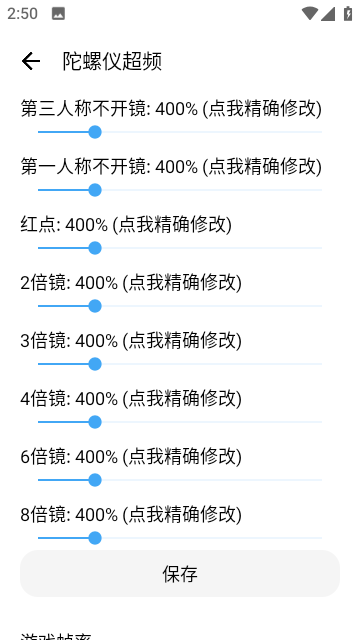Tap 4倍镜 label to edit precisely
The width and height of the screenshot is (360, 640).
[x=131, y=399]
